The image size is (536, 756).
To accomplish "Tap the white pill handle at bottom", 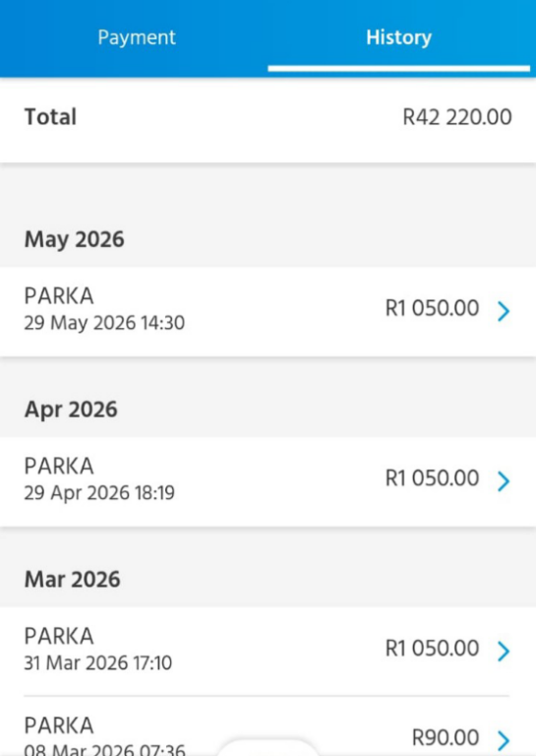I will [268, 747].
